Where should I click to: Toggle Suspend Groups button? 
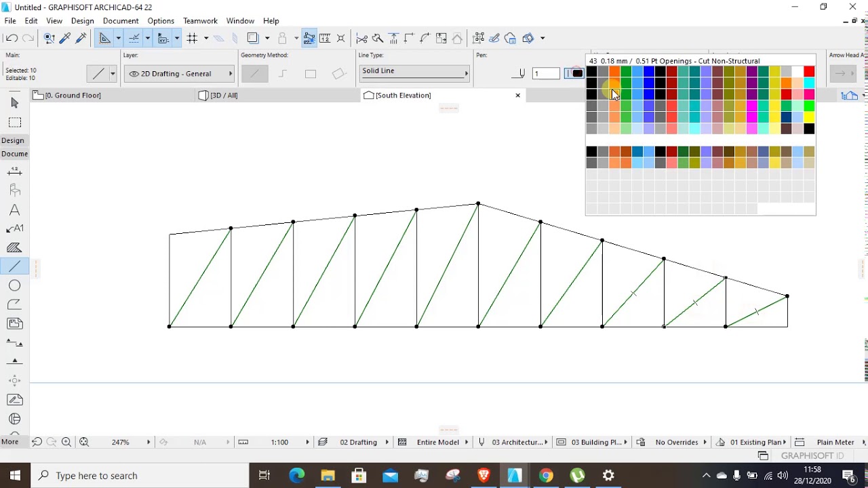click(x=309, y=39)
